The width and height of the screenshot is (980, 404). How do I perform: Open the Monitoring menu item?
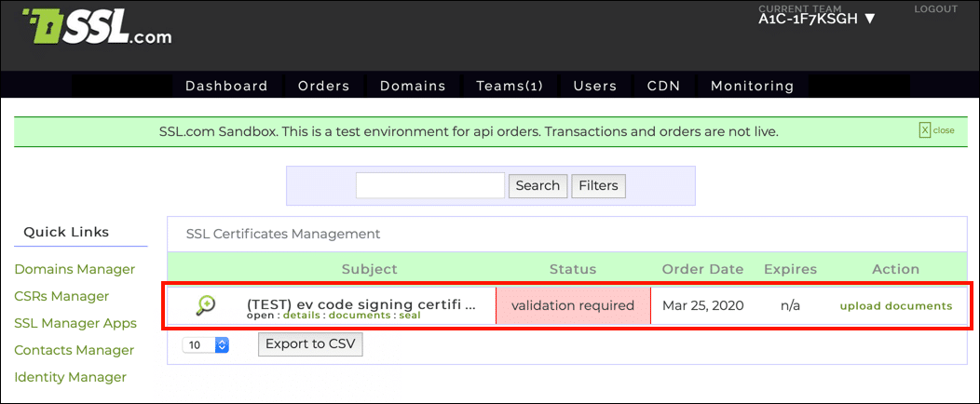(x=752, y=86)
